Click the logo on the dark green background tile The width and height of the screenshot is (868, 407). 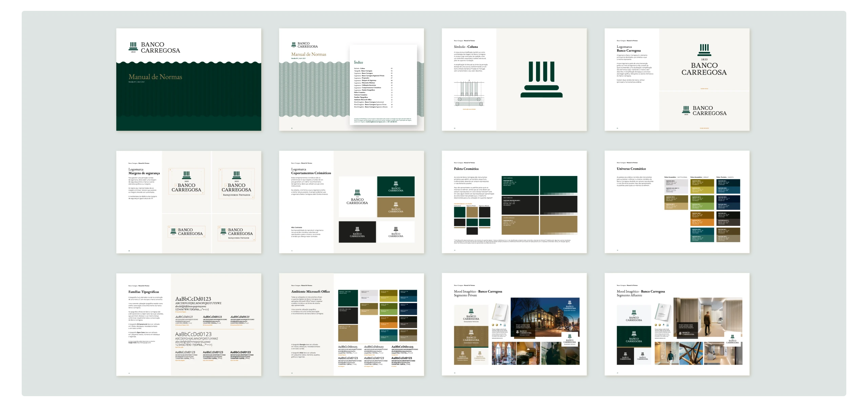396,186
